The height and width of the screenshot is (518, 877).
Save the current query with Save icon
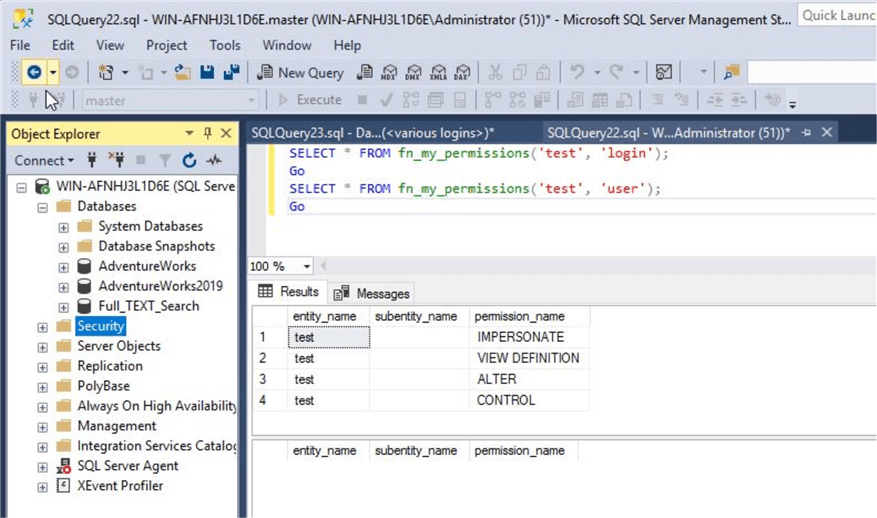207,72
